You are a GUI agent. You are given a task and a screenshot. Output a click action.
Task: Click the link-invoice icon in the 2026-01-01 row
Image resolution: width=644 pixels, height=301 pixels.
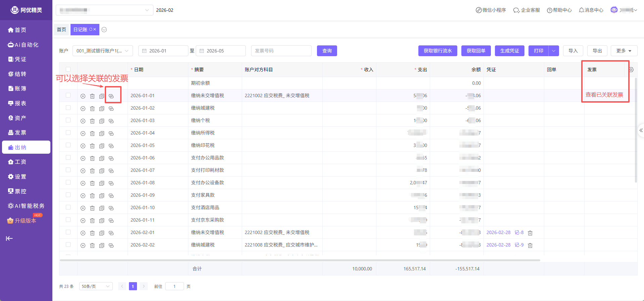pyautogui.click(x=111, y=96)
